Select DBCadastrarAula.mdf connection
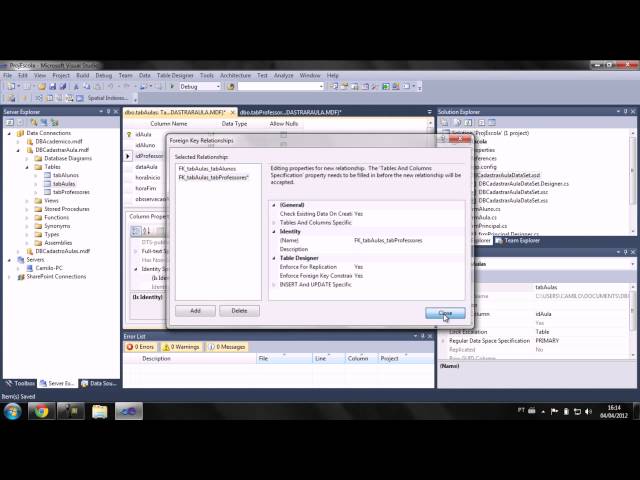Viewport: 640px width, 480px height. coord(62,150)
